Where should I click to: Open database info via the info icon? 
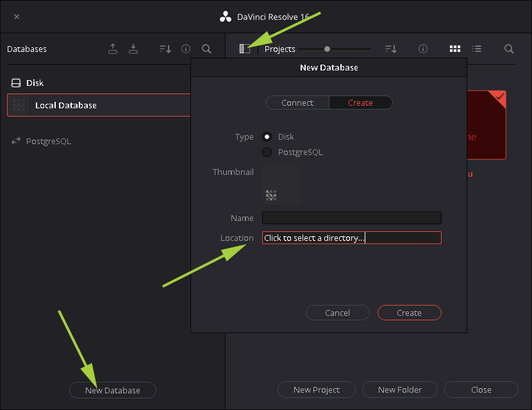pyautogui.click(x=185, y=49)
